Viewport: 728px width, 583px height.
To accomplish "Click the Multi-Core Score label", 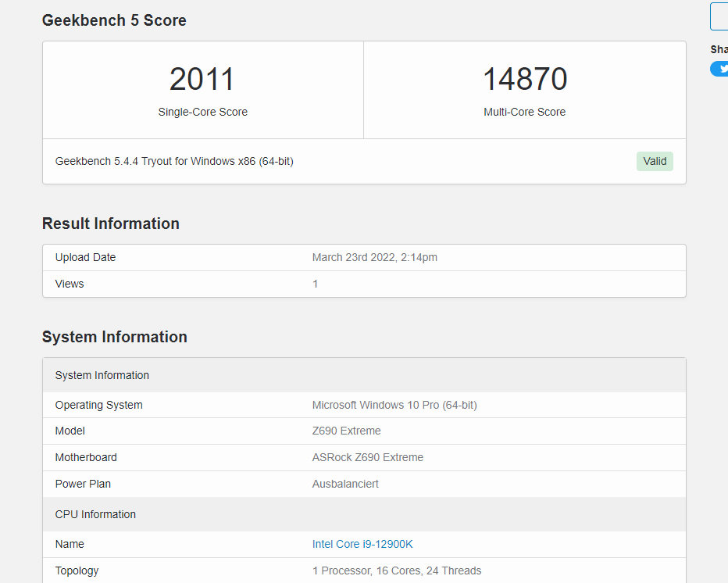I will coord(525,112).
